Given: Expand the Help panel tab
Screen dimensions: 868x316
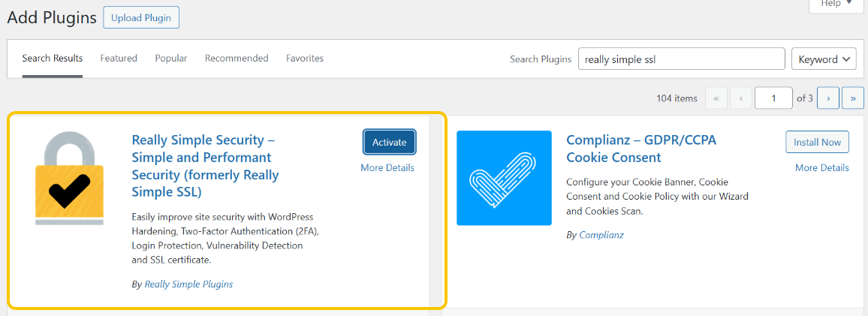Looking at the screenshot, I should (x=837, y=5).
